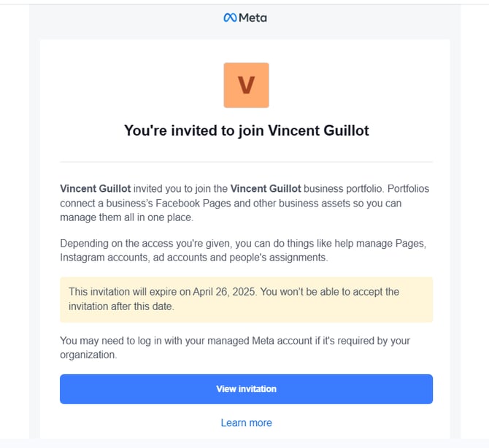The image size is (489, 448).
Task: Click the Meta infinity logo icon
Action: coord(230,18)
